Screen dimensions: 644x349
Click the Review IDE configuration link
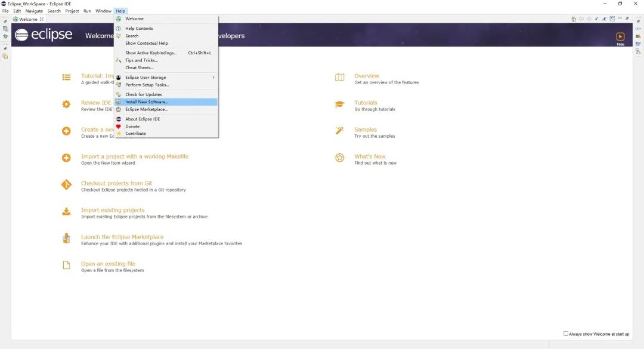pyautogui.click(x=97, y=103)
